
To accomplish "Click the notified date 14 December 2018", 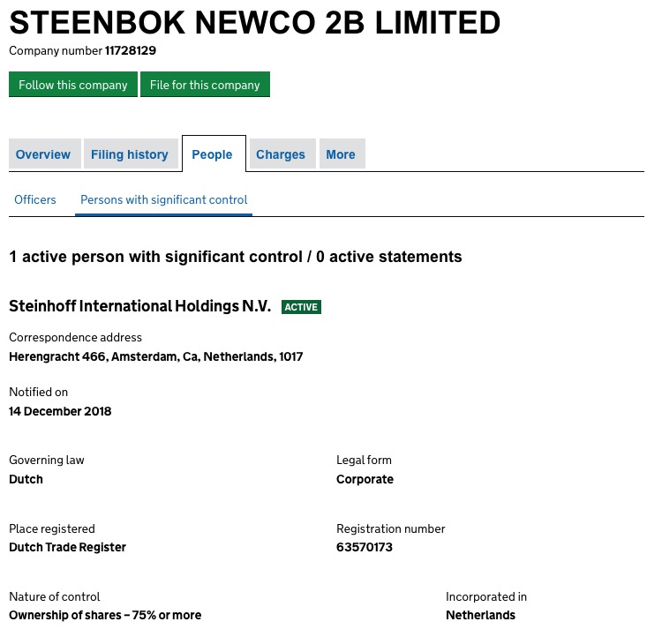I will 60,411.
